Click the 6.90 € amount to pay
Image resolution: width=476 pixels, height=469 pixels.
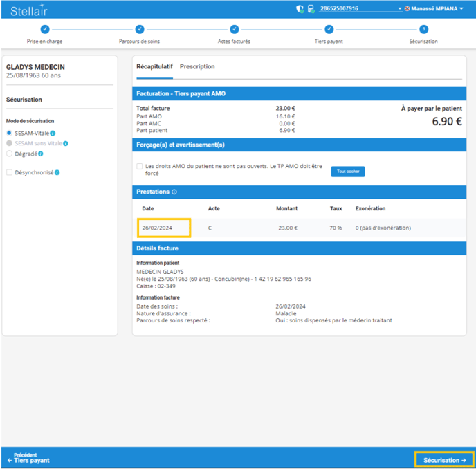click(447, 122)
